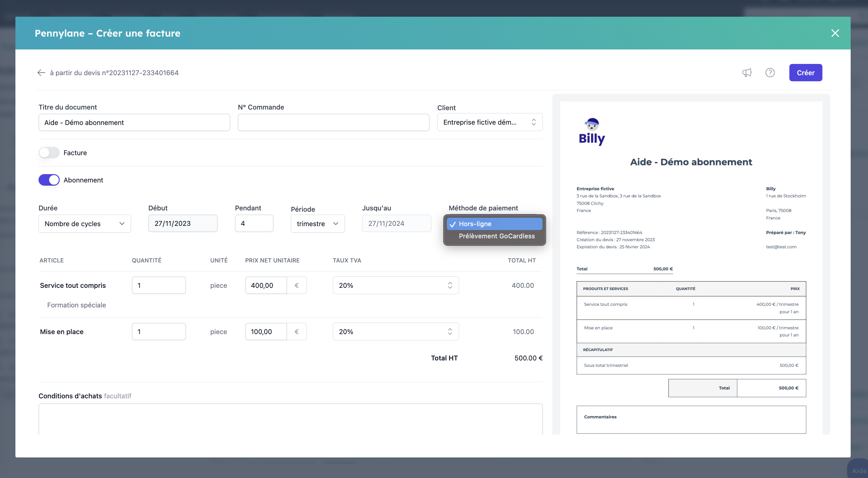Viewport: 868px width, 478px height.
Task: Select the Hors-ligne payment method
Action: [494, 224]
